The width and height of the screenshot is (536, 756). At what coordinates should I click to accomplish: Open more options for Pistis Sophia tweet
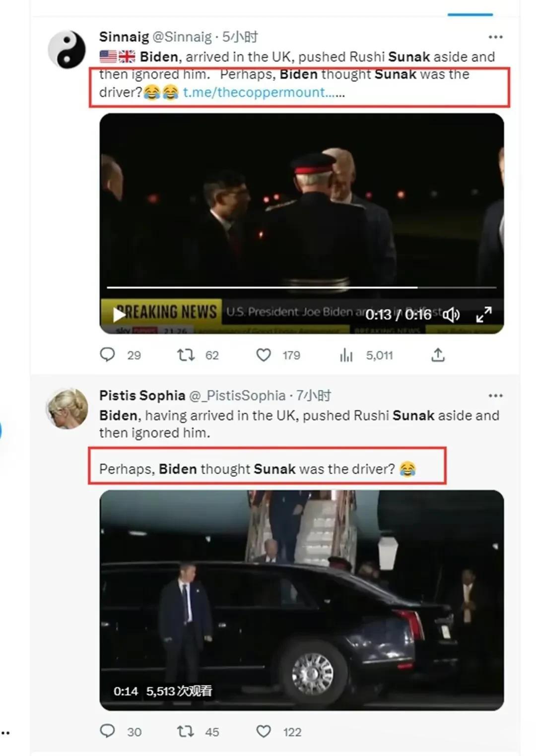(x=495, y=395)
